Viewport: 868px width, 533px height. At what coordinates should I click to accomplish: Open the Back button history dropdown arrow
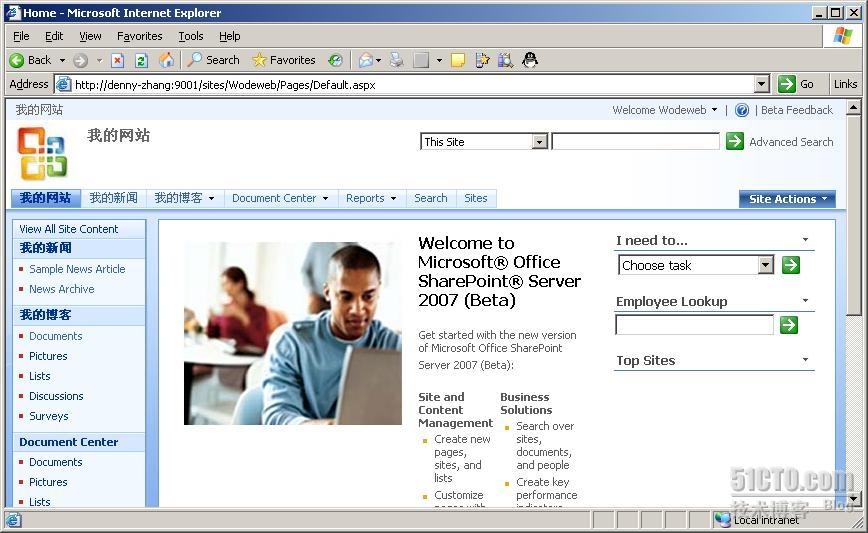tap(63, 60)
